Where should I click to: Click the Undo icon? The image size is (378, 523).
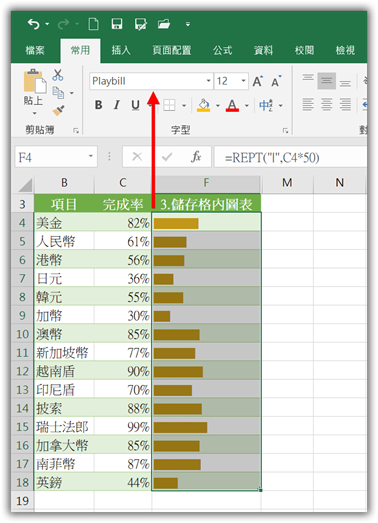point(33,24)
